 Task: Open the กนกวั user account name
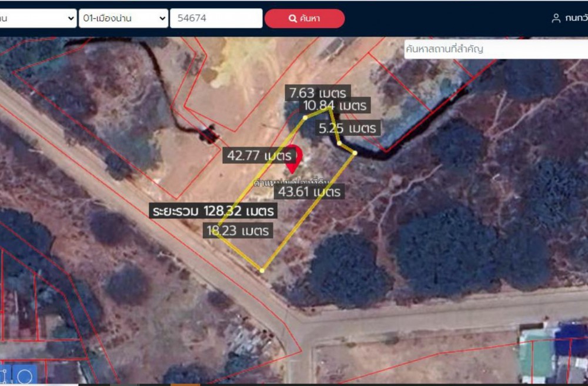coord(576,18)
